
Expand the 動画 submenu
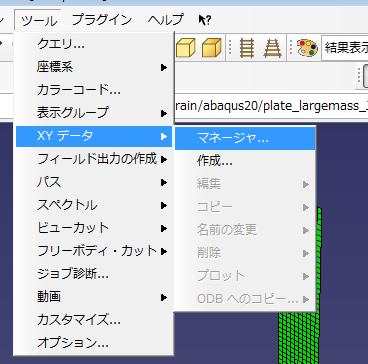point(94,297)
